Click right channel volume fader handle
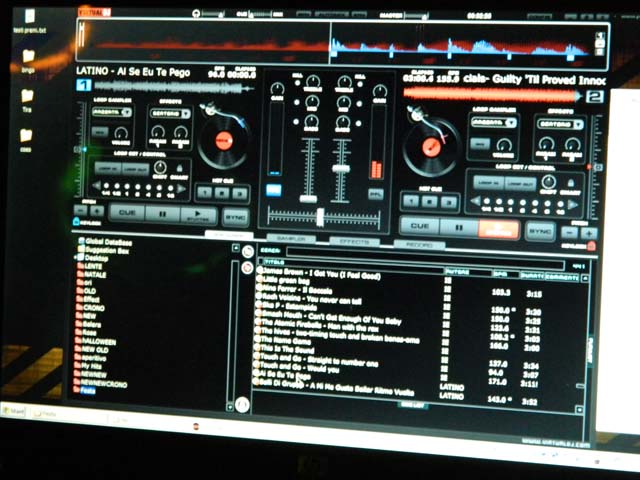This screenshot has width=640, height=480. (341, 168)
